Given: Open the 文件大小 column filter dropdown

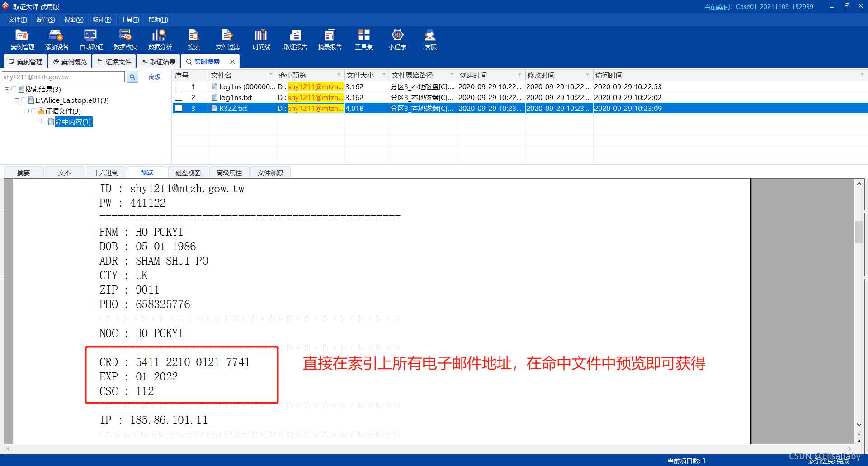Looking at the screenshot, I should 384,75.
